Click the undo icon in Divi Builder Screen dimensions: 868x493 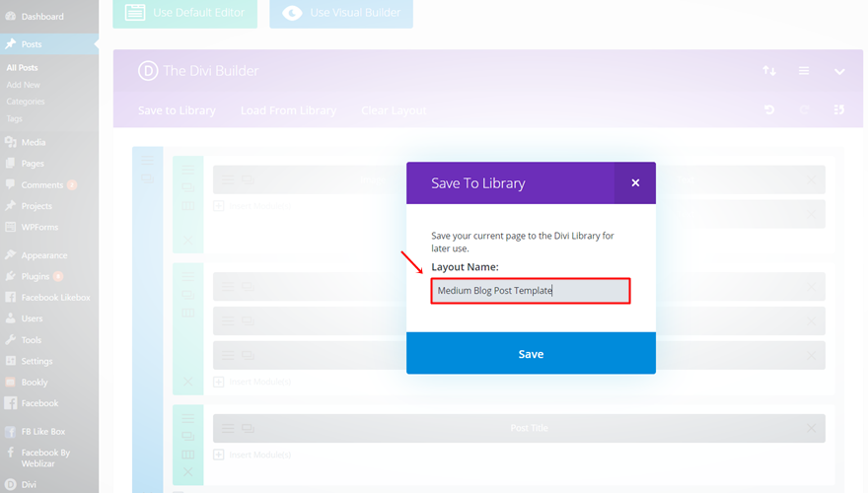(769, 109)
